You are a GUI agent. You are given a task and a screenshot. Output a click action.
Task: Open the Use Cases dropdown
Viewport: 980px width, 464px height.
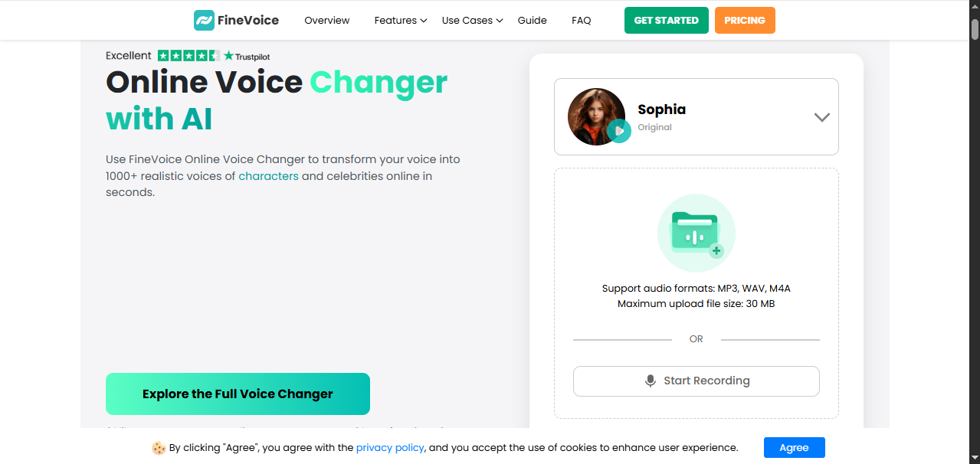click(472, 21)
